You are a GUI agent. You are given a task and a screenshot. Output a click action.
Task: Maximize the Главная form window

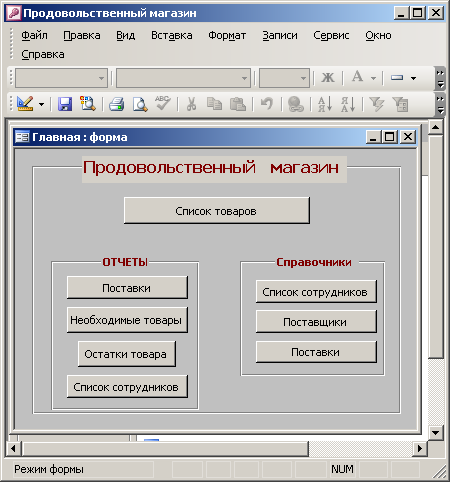point(390,137)
